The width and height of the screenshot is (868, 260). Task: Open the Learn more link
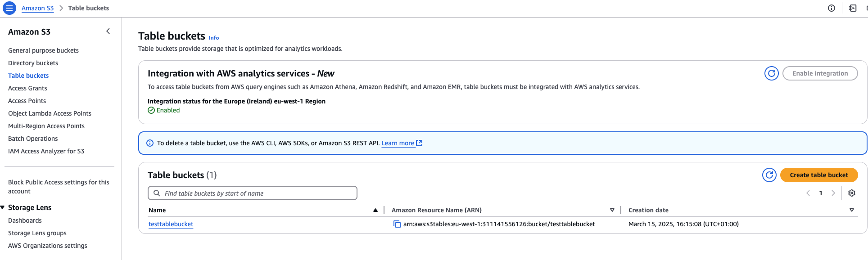pos(398,143)
